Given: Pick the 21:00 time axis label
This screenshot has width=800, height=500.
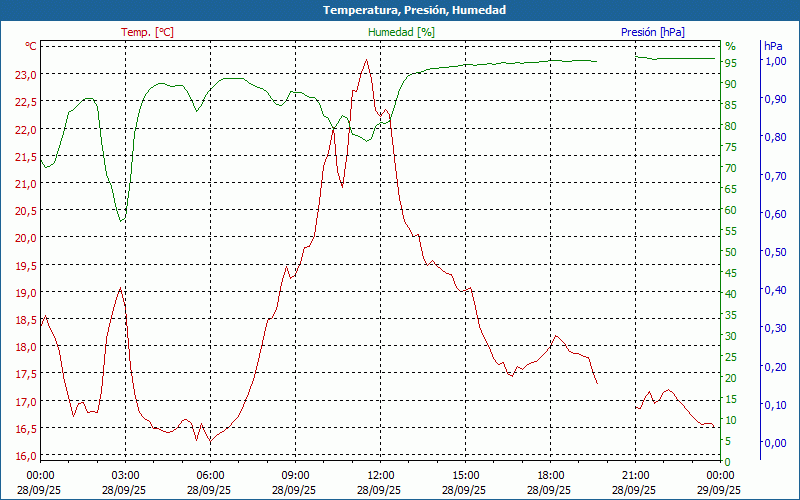Looking at the screenshot, I should click(635, 475).
